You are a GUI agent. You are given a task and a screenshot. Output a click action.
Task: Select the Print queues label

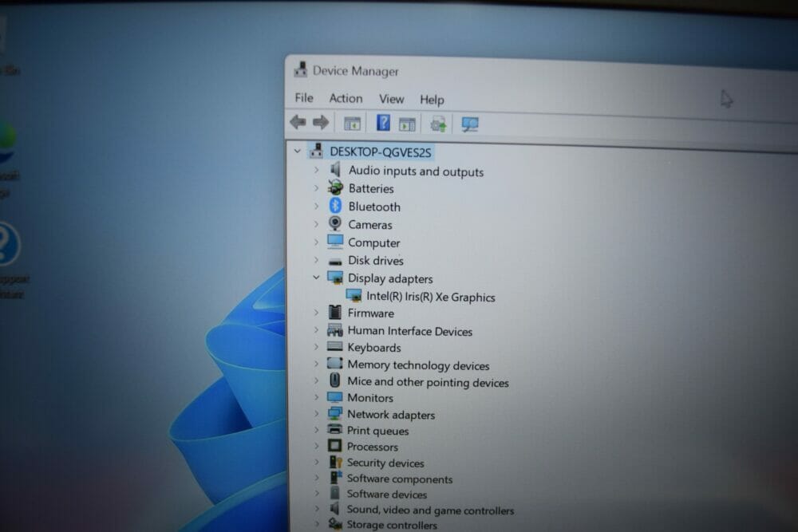click(x=377, y=431)
